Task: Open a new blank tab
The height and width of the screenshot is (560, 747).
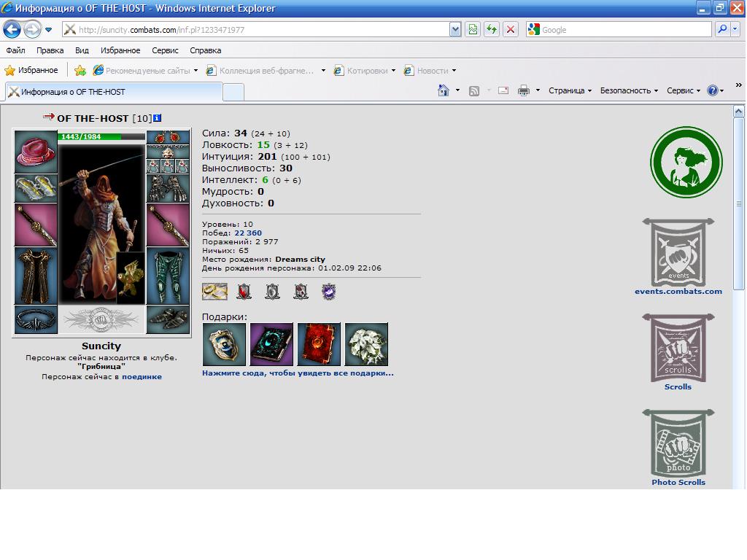Action: (233, 92)
